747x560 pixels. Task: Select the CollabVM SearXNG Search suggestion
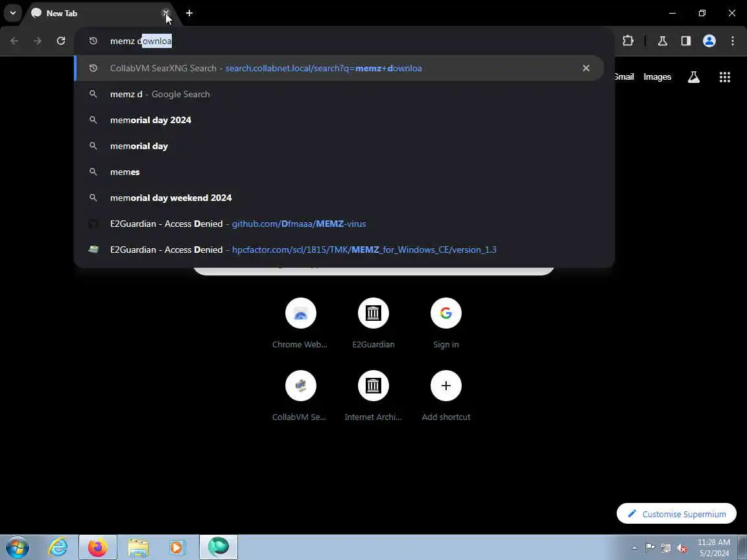(339, 68)
